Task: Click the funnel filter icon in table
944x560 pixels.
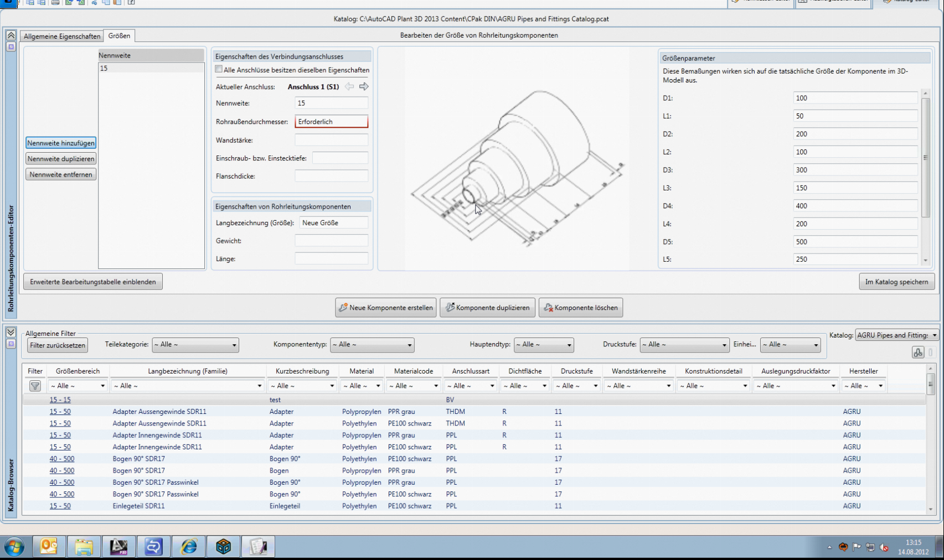Action: (x=35, y=386)
